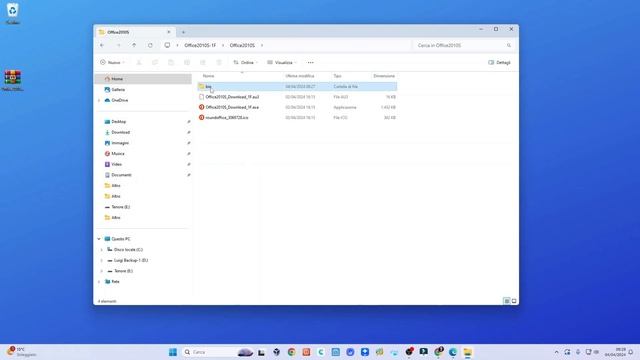Viewport: 640px width, 360px height.
Task: Expand chevron after Office2010S-1F breadcrumb
Action: click(223, 45)
